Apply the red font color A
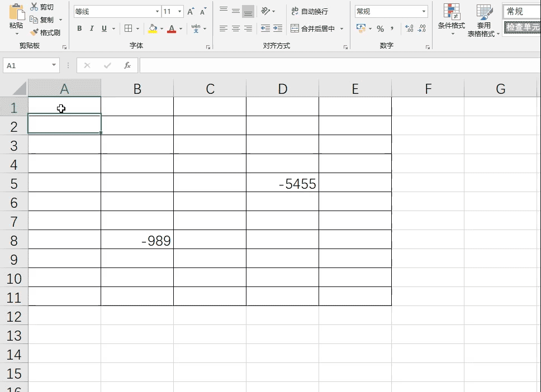 coord(172,28)
